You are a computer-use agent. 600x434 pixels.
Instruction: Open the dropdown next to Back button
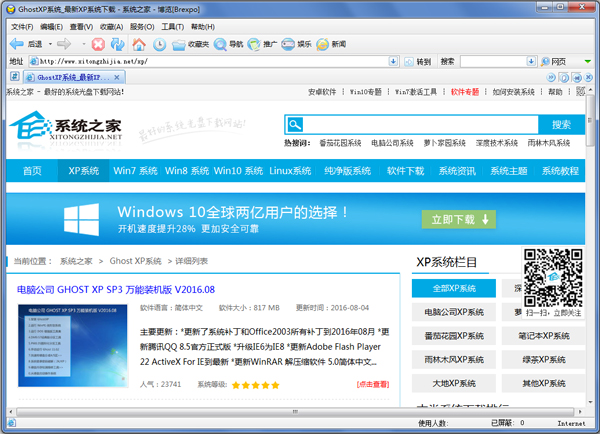(49, 44)
